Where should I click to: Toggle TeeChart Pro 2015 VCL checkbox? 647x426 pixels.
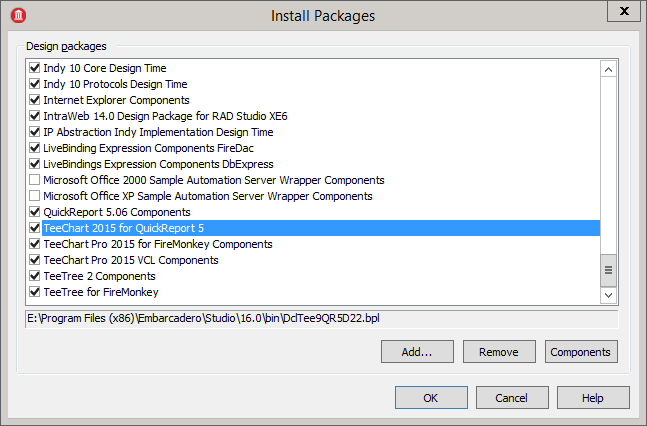(x=35, y=260)
